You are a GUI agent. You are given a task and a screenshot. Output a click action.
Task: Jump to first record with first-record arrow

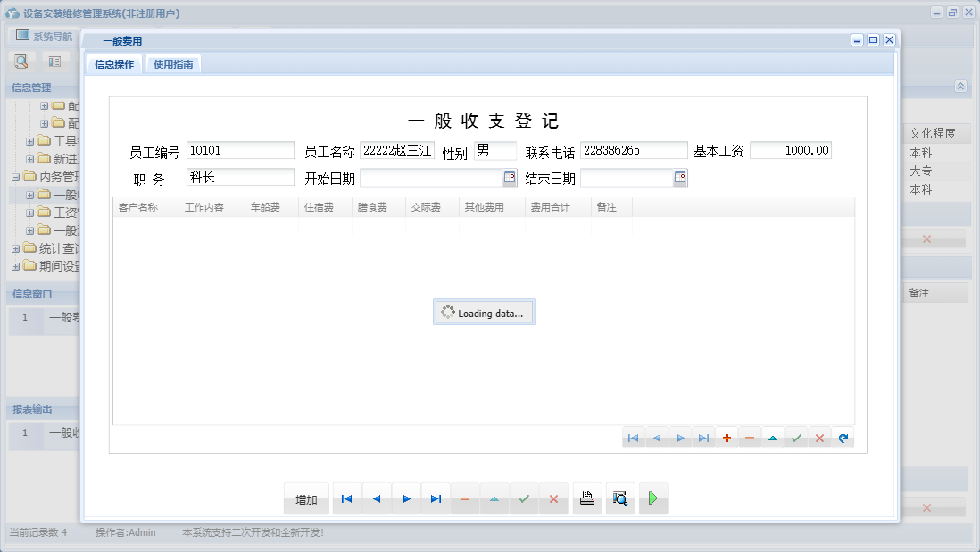tap(346, 498)
